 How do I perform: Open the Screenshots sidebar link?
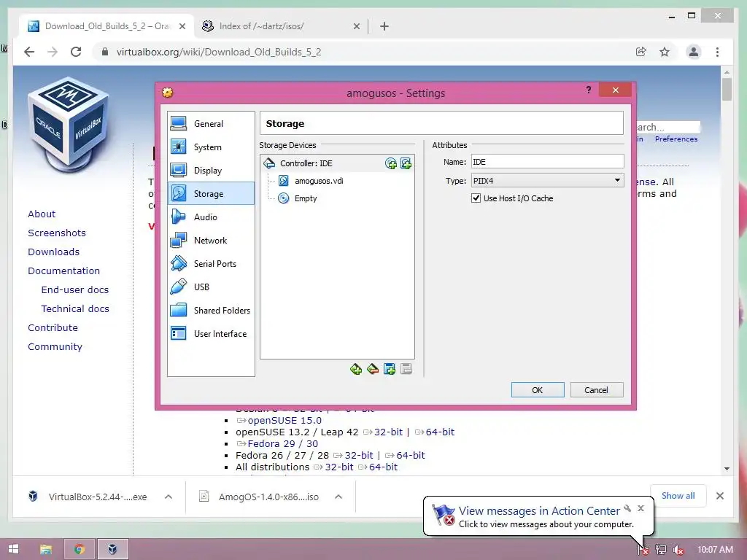(57, 233)
